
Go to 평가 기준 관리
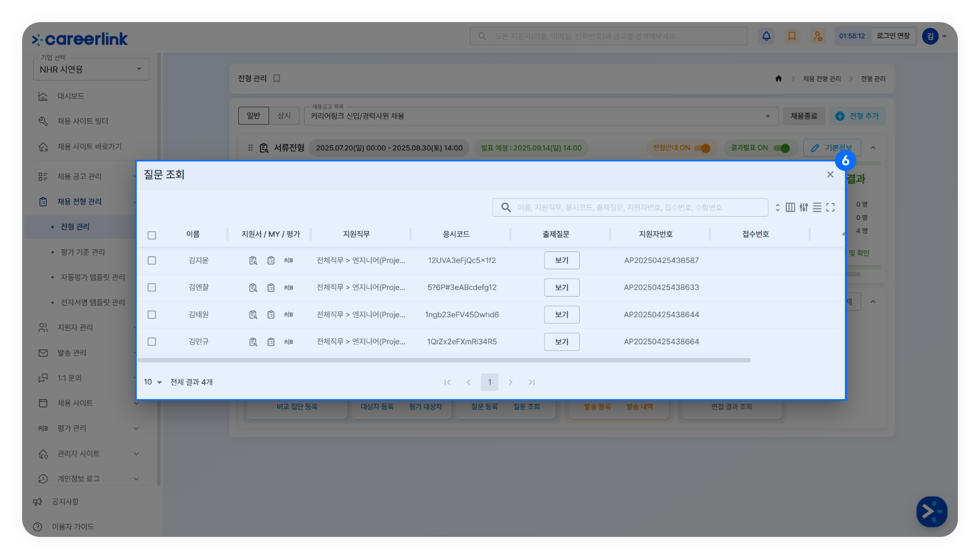point(83,252)
